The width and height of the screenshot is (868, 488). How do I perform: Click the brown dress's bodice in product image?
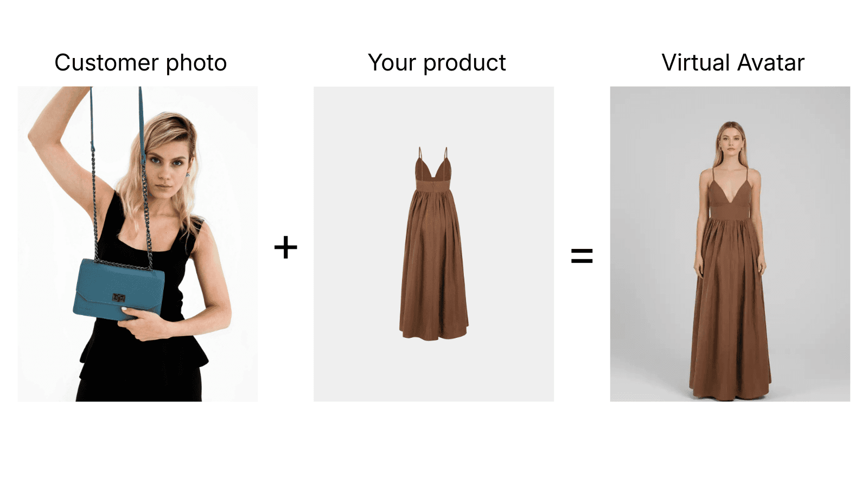pyautogui.click(x=433, y=172)
